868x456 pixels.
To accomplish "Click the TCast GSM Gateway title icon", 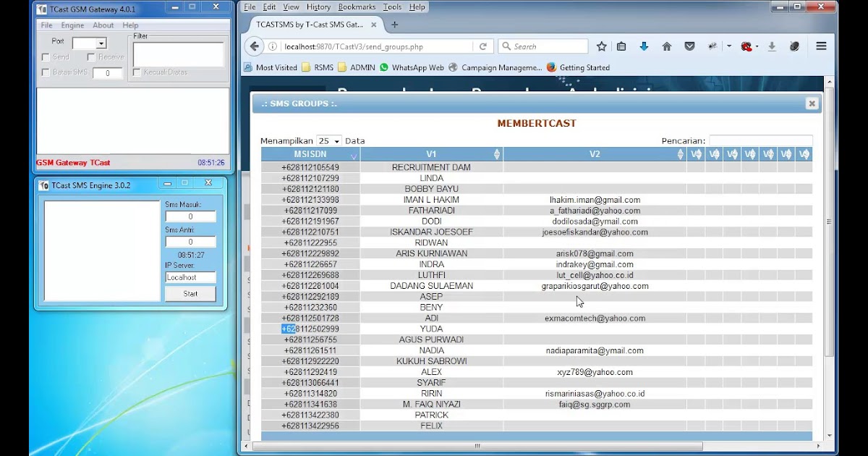I will tap(43, 9).
